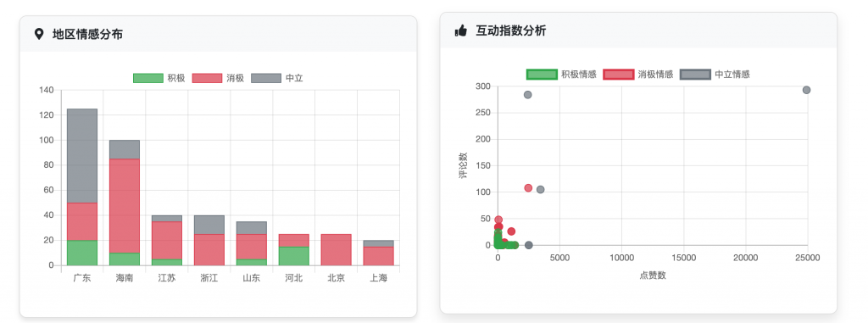
Task: Toggle the 中立 legend in the bar chart
Action: click(277, 78)
